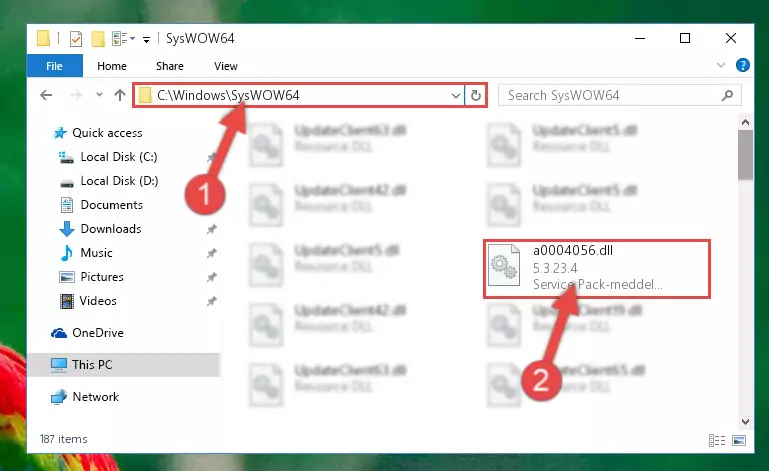
Task: Open Local Disk (C:) in sidebar
Action: coord(119,157)
